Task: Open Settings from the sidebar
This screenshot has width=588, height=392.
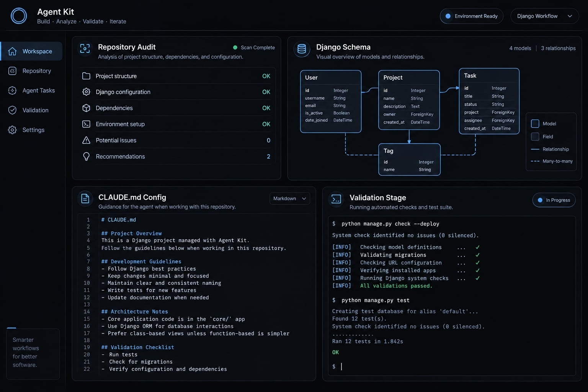Action: (31, 130)
